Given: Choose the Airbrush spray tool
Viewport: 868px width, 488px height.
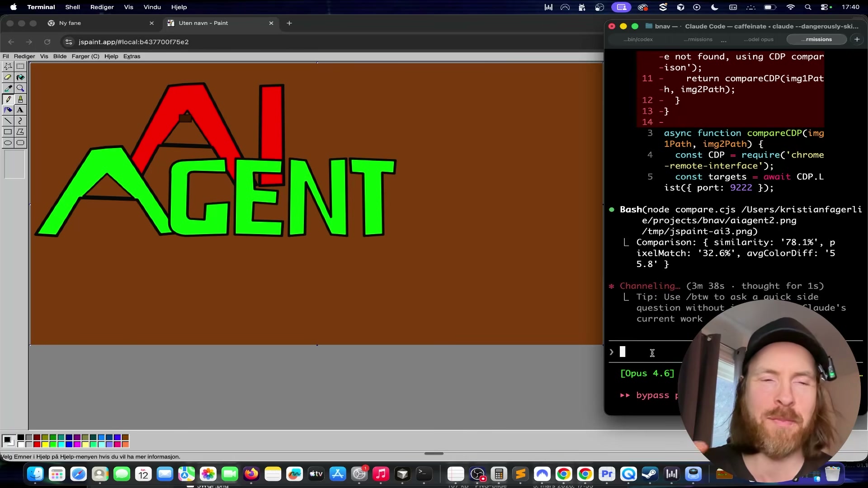Looking at the screenshot, I should [8, 110].
